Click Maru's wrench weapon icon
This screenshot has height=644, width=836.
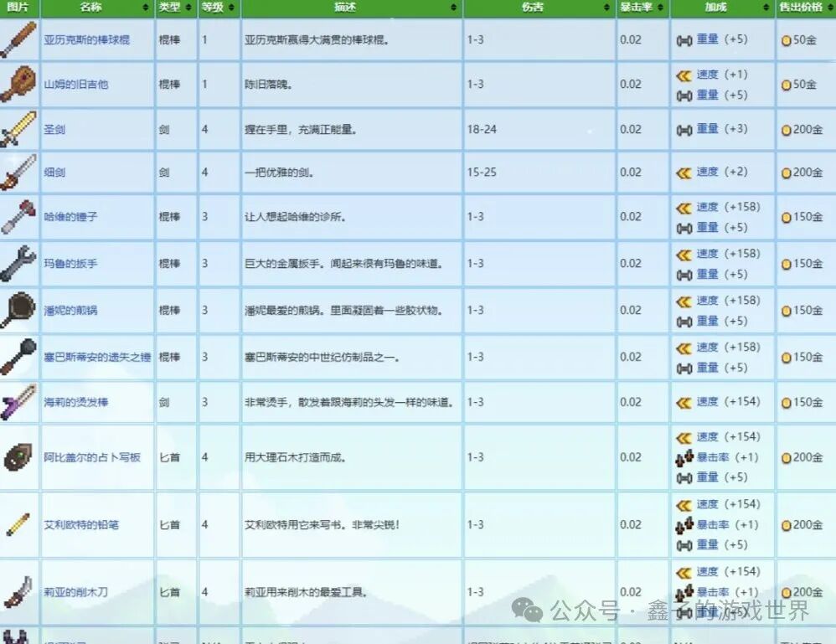(x=17, y=263)
